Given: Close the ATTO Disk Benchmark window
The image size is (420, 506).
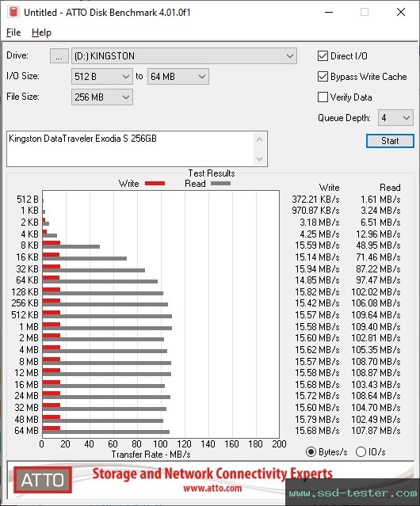Looking at the screenshot, I should (401, 12).
